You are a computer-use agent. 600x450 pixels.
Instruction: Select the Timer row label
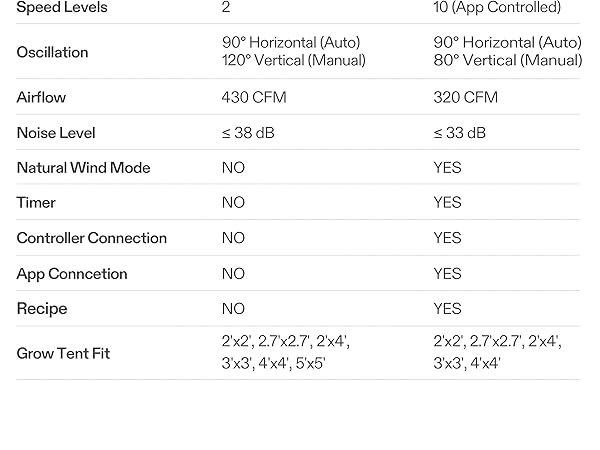pyautogui.click(x=36, y=203)
